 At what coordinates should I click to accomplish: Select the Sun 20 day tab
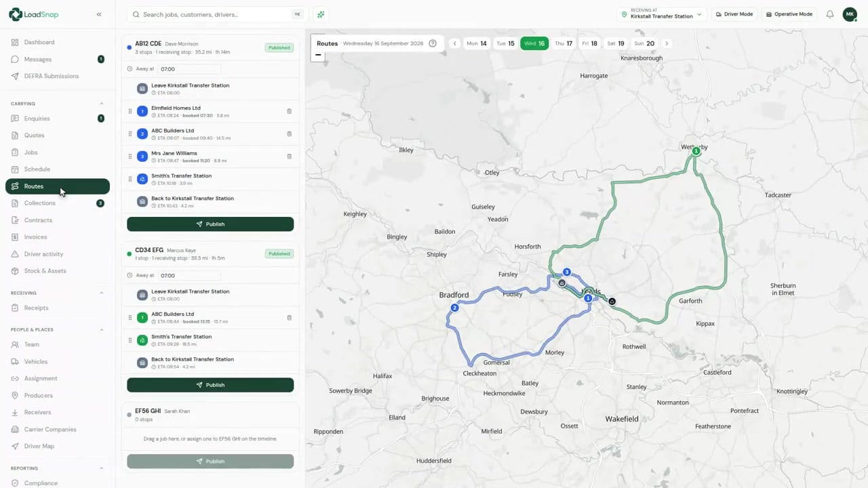click(x=644, y=43)
